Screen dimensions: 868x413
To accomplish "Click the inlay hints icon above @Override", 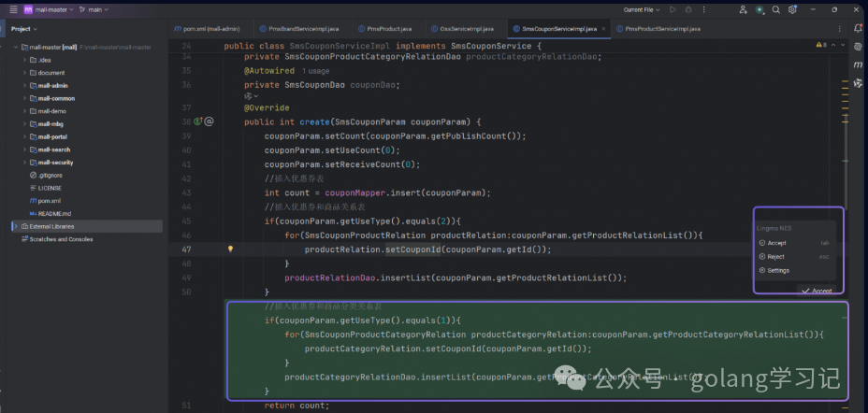I will click(x=252, y=96).
